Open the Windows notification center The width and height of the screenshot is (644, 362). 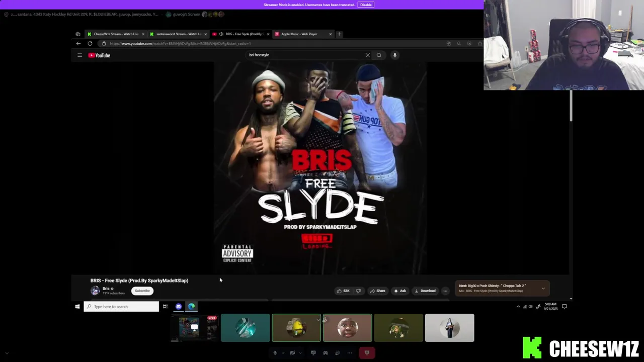(564, 307)
